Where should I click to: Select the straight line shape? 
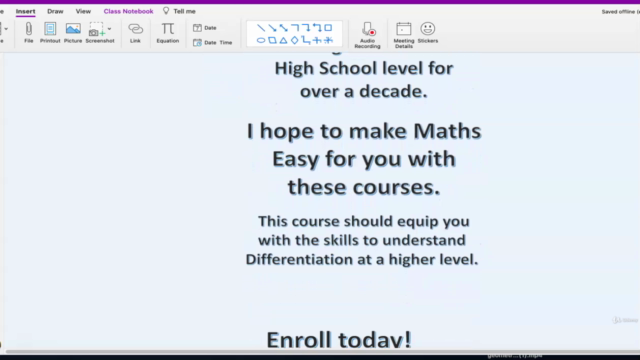click(261, 28)
